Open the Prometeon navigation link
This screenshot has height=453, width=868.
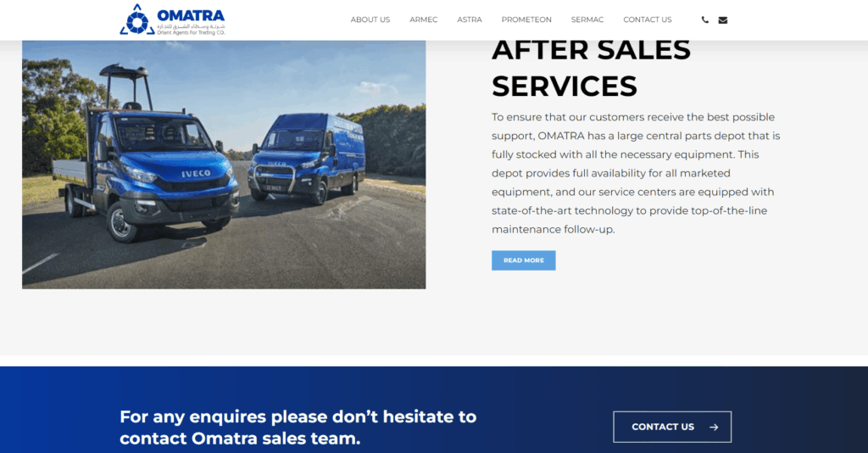(x=526, y=20)
